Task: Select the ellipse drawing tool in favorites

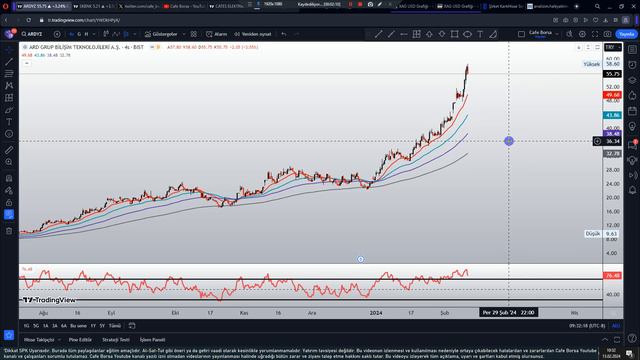Action: [467, 34]
